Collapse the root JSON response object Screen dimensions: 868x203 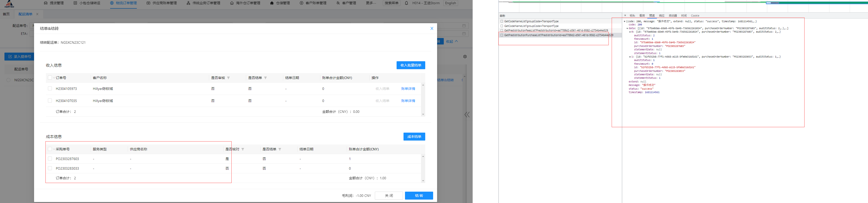pos(624,21)
